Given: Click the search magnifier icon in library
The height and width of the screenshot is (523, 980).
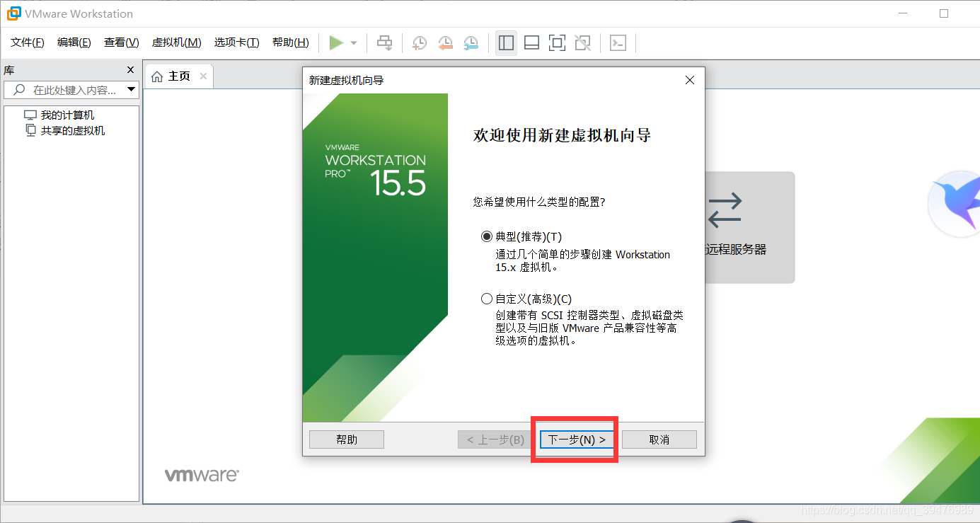Looking at the screenshot, I should [19, 90].
